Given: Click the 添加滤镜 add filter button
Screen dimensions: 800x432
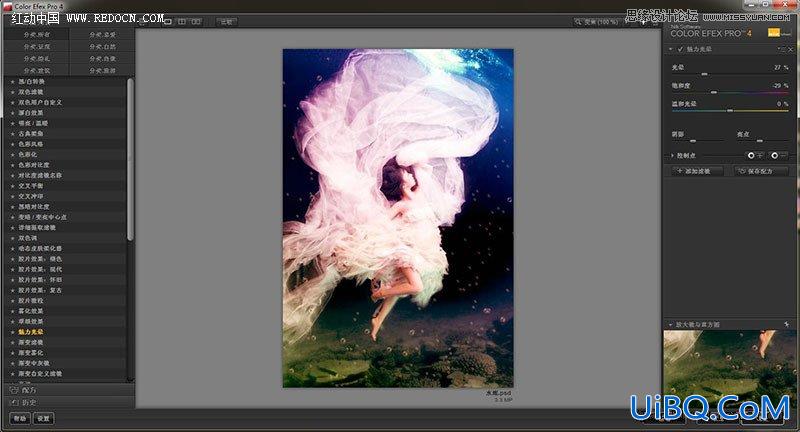Looking at the screenshot, I should 696,171.
